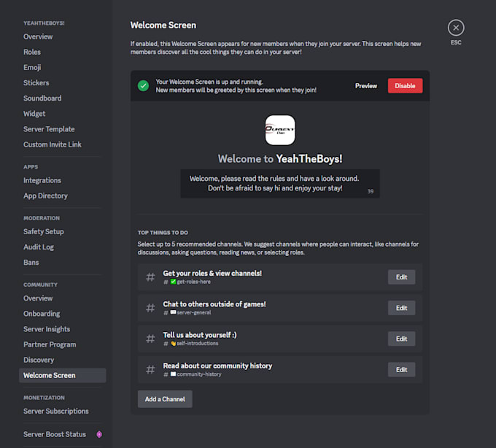The height and width of the screenshot is (448, 496).
Task: Select Welcome Screen in sidebar
Action: tap(62, 376)
